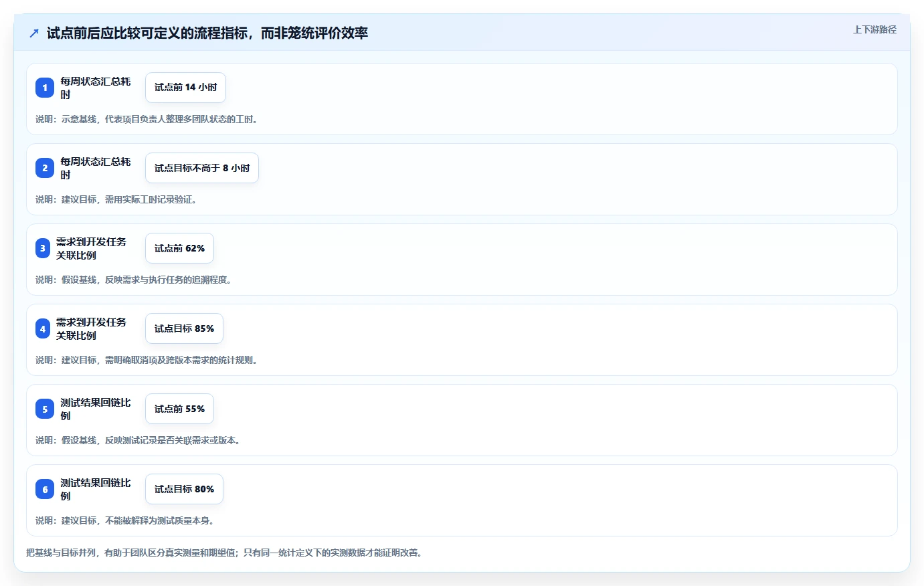Click 每周状态汇总耗时 title in card 1
The width and height of the screenshot is (924, 586).
[x=96, y=88]
